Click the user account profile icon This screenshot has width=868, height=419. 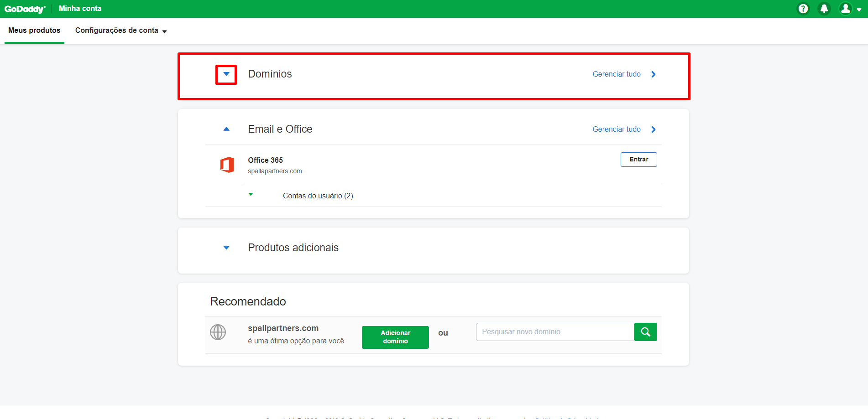846,9
